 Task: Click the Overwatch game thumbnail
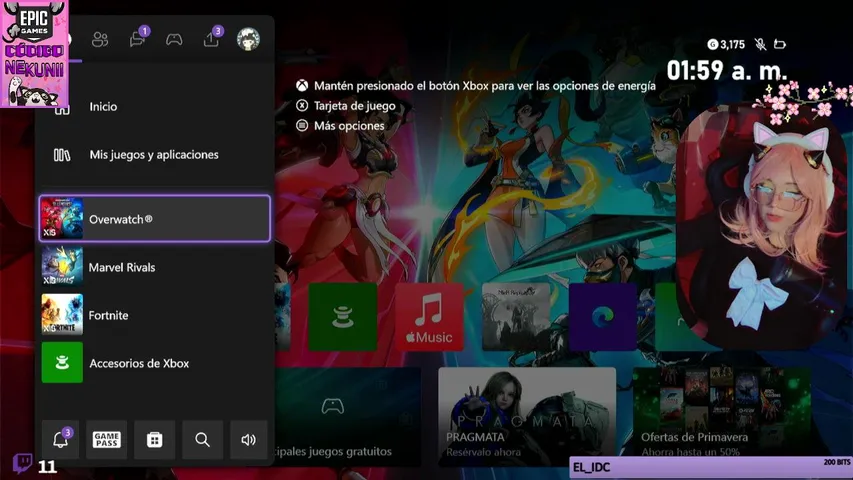[x=62, y=218]
